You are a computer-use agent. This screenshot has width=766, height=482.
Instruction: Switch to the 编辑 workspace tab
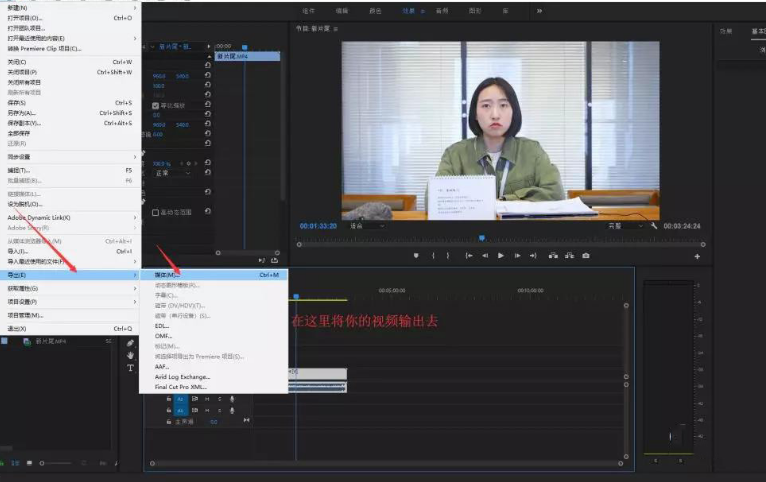tap(341, 11)
